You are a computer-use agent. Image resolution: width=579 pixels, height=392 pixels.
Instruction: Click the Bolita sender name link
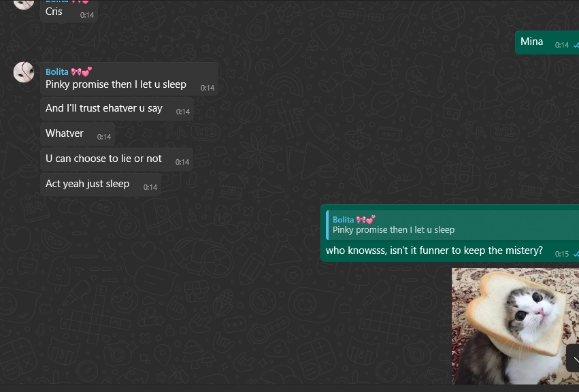click(57, 71)
